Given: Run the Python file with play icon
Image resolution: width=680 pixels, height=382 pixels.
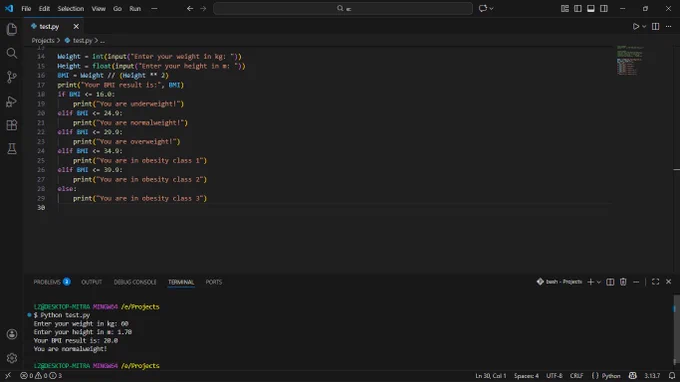Looking at the screenshot, I should click(635, 26).
